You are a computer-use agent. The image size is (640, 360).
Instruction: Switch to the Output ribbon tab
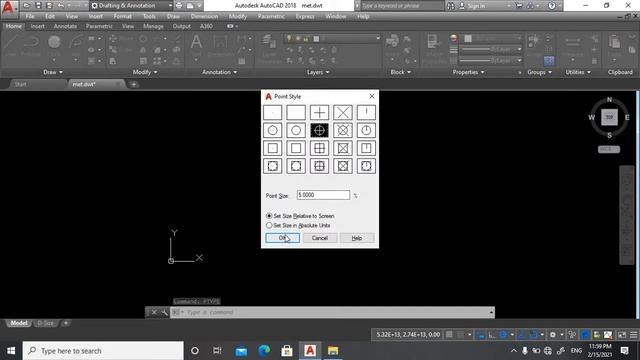tap(182, 26)
